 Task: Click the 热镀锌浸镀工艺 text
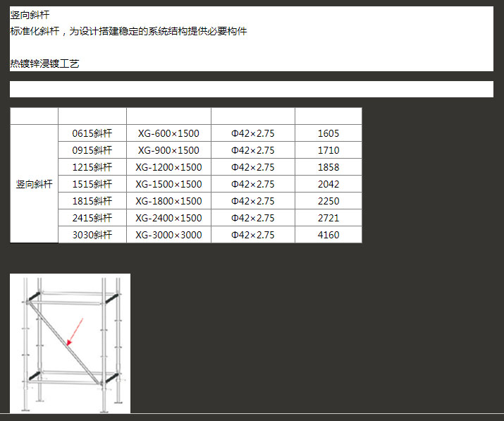(x=44, y=63)
